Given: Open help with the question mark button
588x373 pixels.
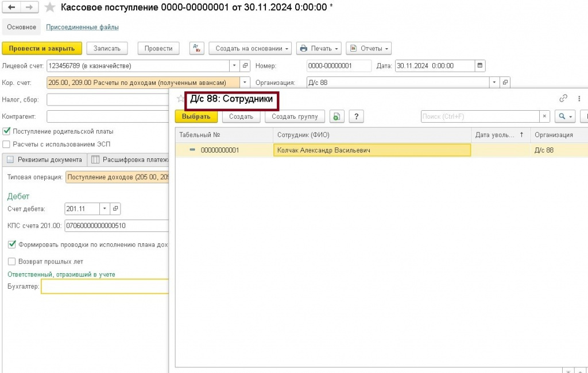Looking at the screenshot, I should (356, 116).
